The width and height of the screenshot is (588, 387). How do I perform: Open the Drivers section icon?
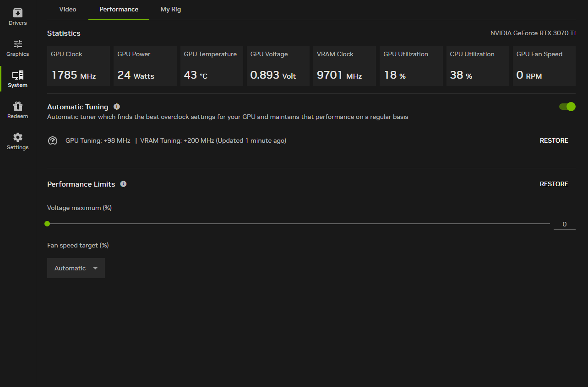click(x=18, y=13)
